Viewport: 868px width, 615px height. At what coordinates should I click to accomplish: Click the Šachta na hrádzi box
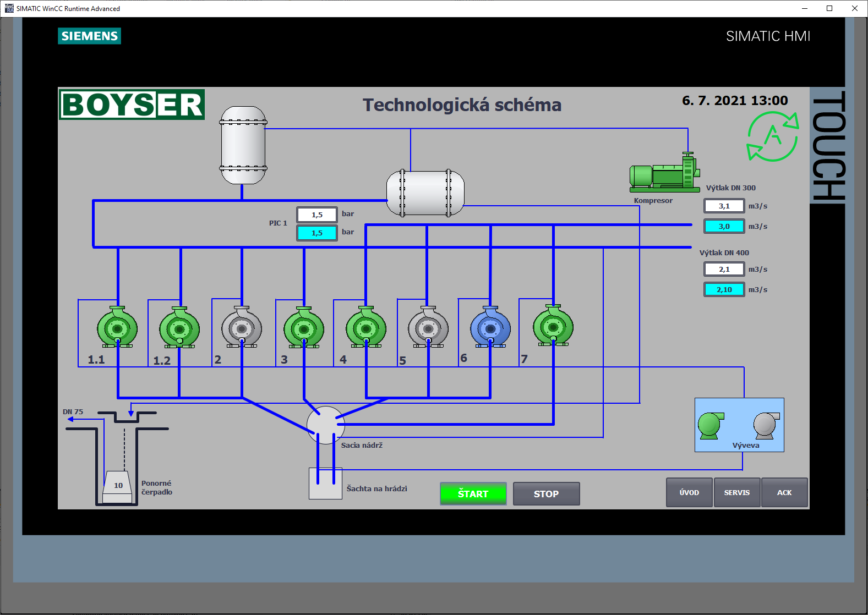pos(325,484)
